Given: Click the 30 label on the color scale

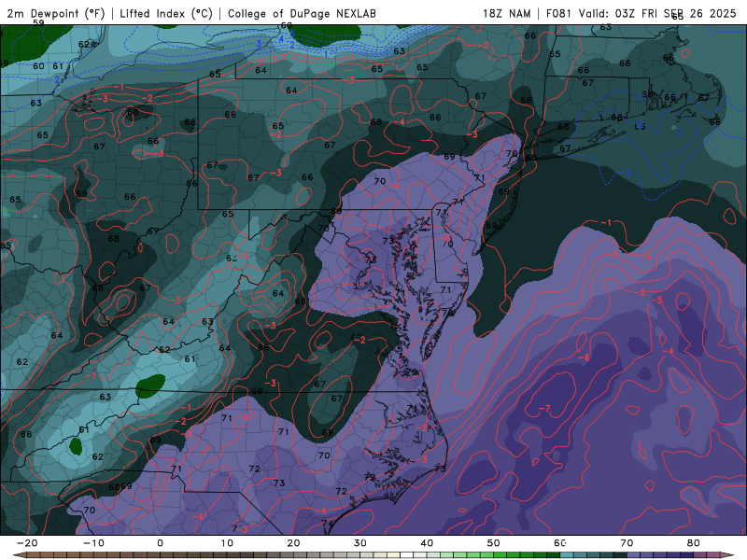Looking at the screenshot, I should click(360, 543).
